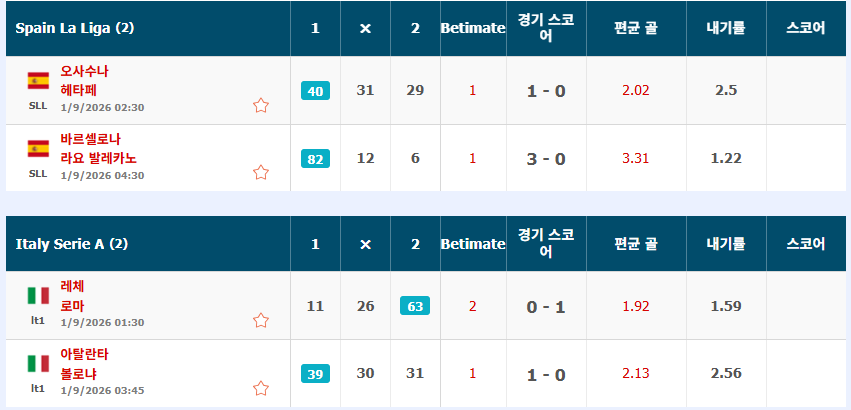The width and height of the screenshot is (851, 410).
Task: Click the 2.13 average goals value for 아탈란타
Action: coord(636,374)
